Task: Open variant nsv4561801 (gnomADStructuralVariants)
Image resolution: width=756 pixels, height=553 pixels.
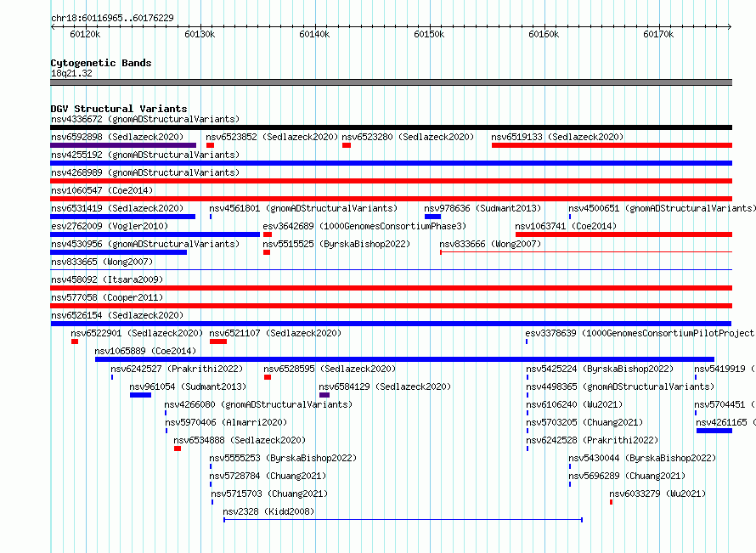Action: [x=303, y=208]
